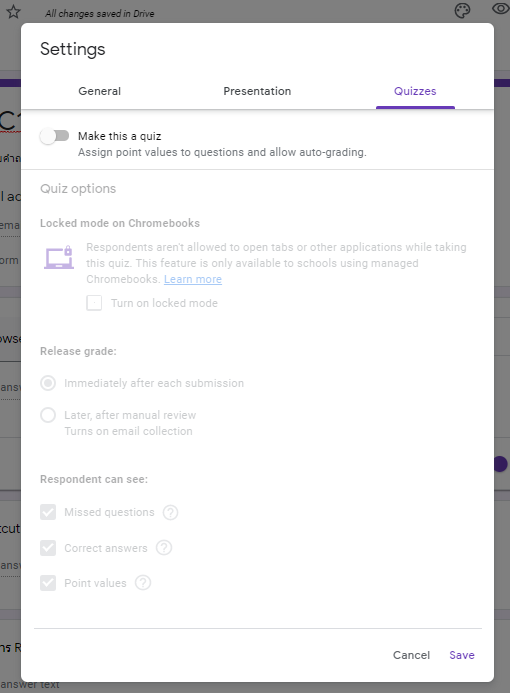
Task: Uncheck the Missed questions checkbox
Action: tap(48, 512)
